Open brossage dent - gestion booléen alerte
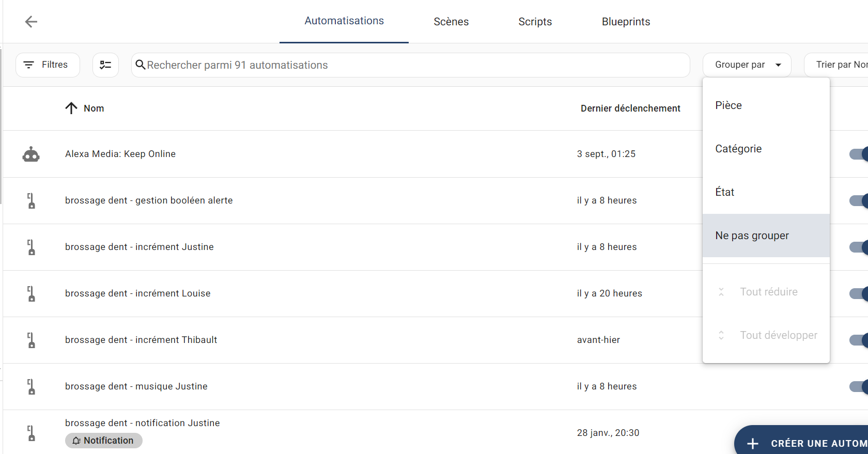 [149, 200]
